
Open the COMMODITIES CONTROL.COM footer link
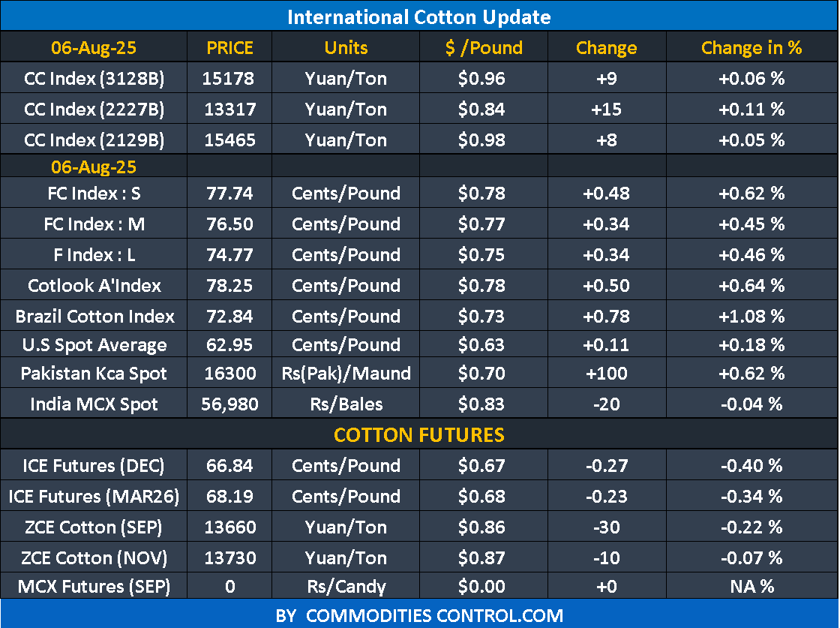(x=419, y=616)
